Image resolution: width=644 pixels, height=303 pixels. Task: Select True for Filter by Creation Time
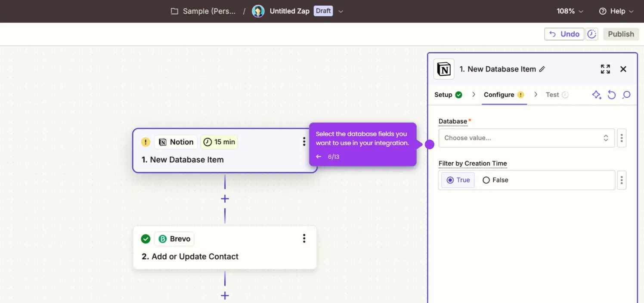[x=458, y=180]
